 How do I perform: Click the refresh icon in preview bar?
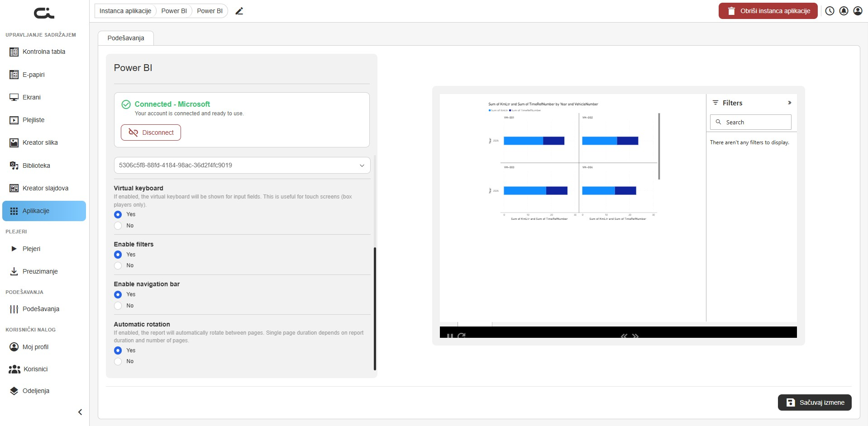[462, 336]
